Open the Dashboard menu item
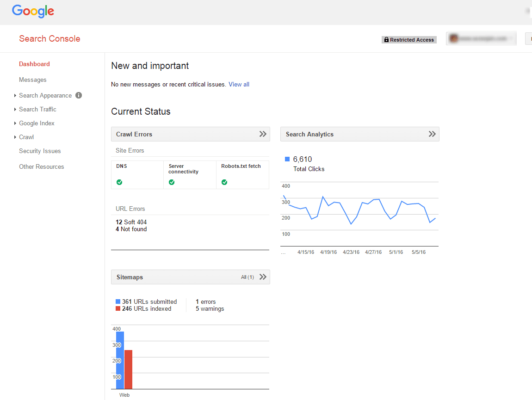 [x=34, y=64]
